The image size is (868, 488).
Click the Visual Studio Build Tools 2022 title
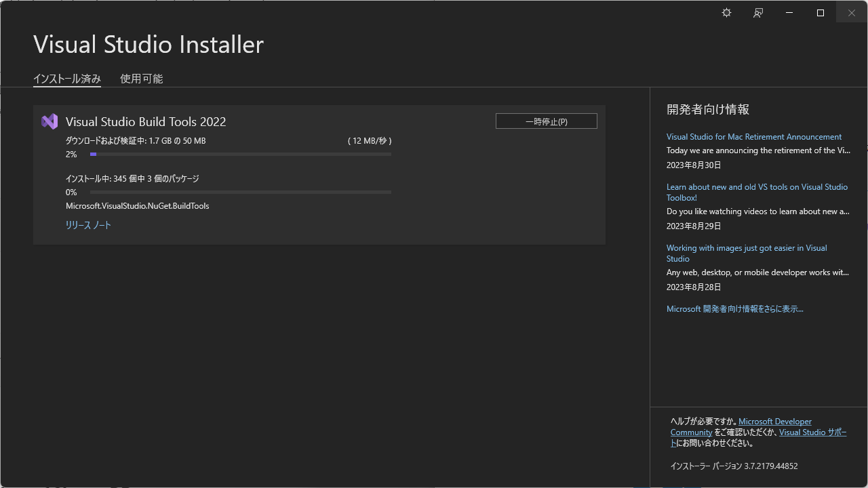[x=146, y=122]
